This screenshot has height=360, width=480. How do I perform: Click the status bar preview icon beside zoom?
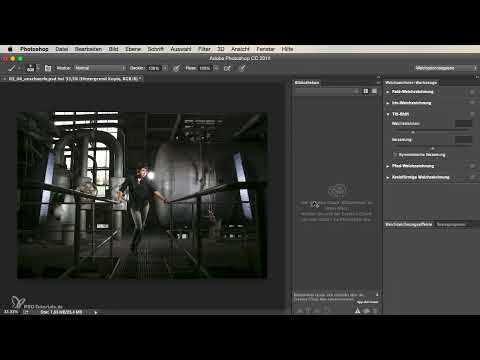(x=26, y=312)
